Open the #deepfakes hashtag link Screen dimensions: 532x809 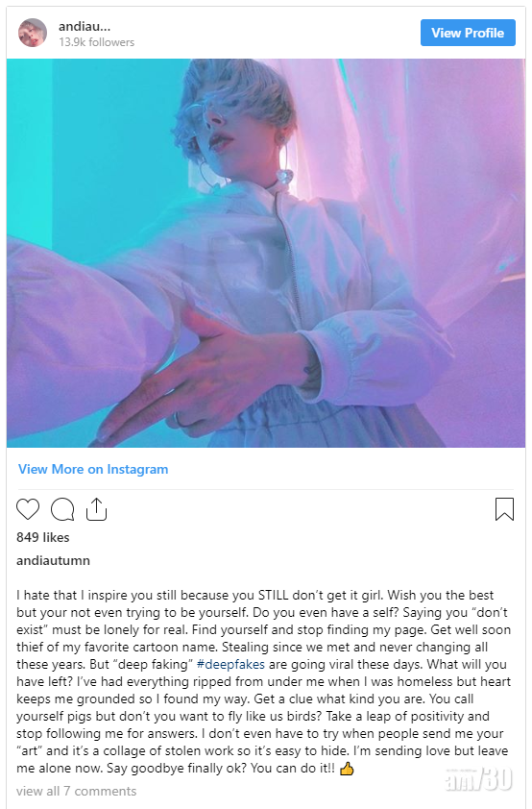tap(230, 664)
